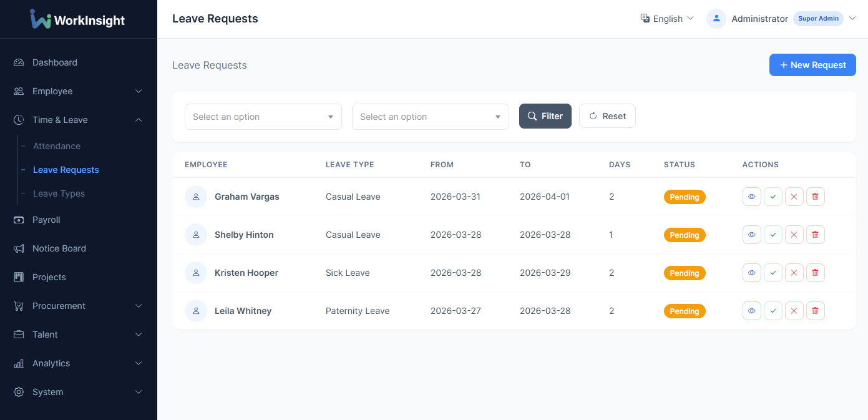This screenshot has height=420, width=868.
Task: Click the Administrator user avatar icon
Action: (x=716, y=19)
